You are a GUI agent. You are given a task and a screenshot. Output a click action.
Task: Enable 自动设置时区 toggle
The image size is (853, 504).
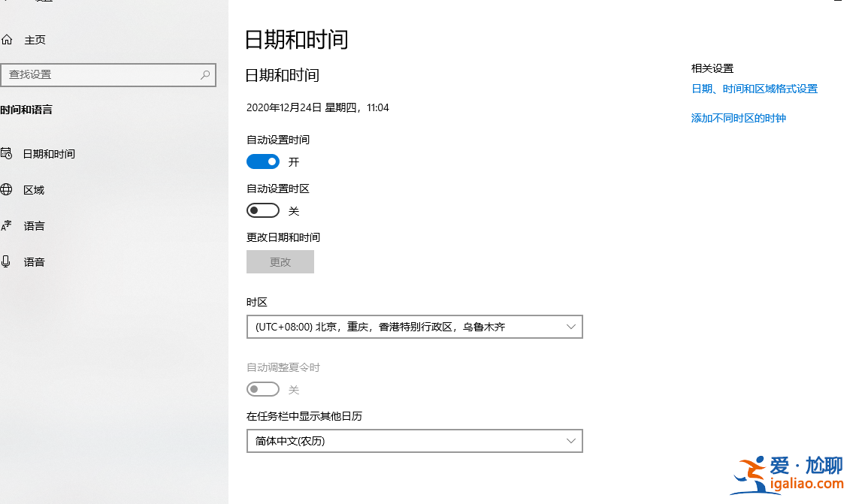coord(262,210)
